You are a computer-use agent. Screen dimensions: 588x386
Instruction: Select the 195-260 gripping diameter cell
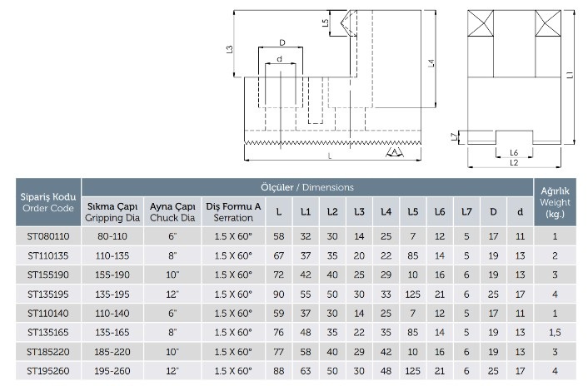click(112, 371)
